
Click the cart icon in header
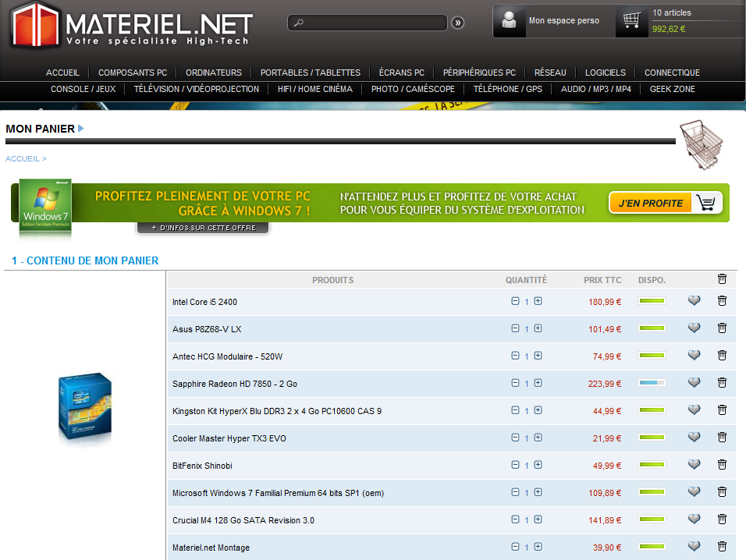click(x=632, y=21)
